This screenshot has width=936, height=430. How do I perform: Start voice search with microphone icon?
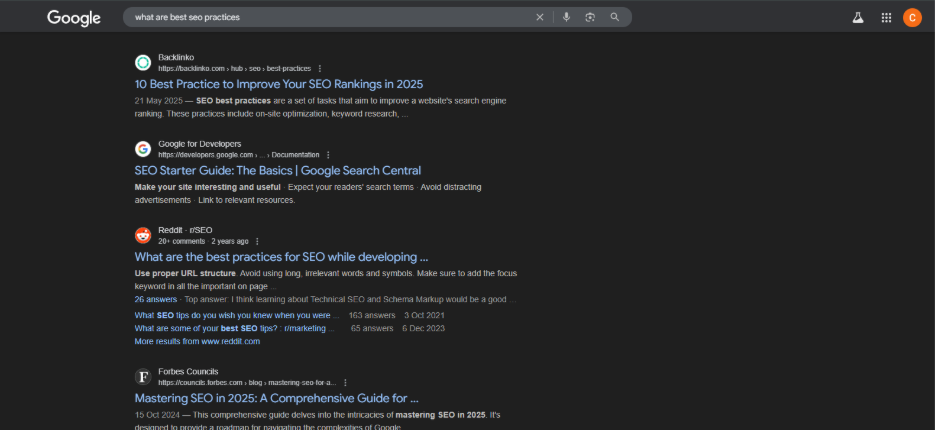pyautogui.click(x=566, y=17)
